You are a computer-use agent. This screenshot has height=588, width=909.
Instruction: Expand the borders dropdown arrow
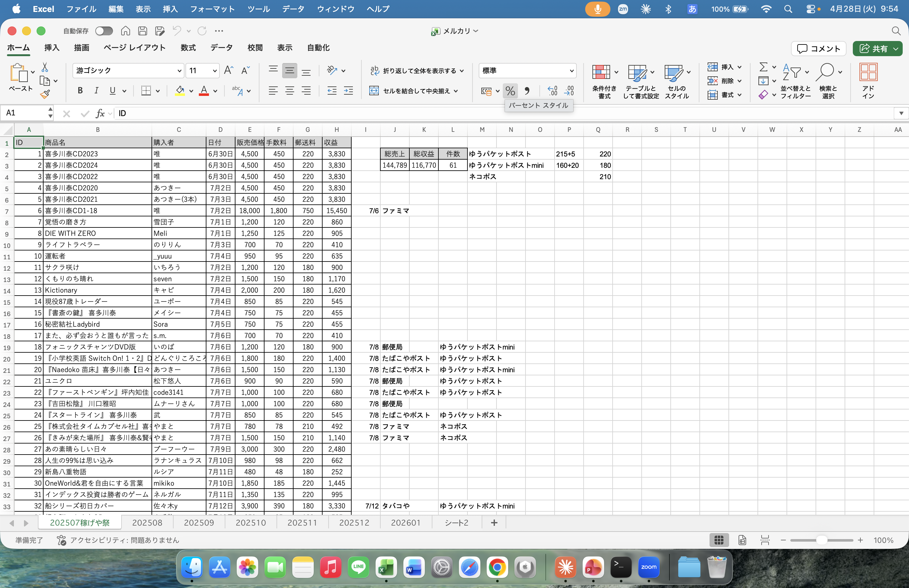click(x=158, y=91)
